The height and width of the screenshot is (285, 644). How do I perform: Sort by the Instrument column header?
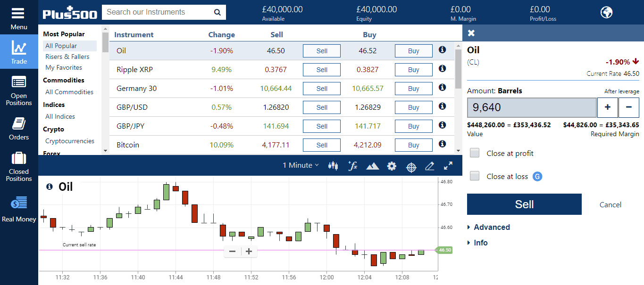134,34
